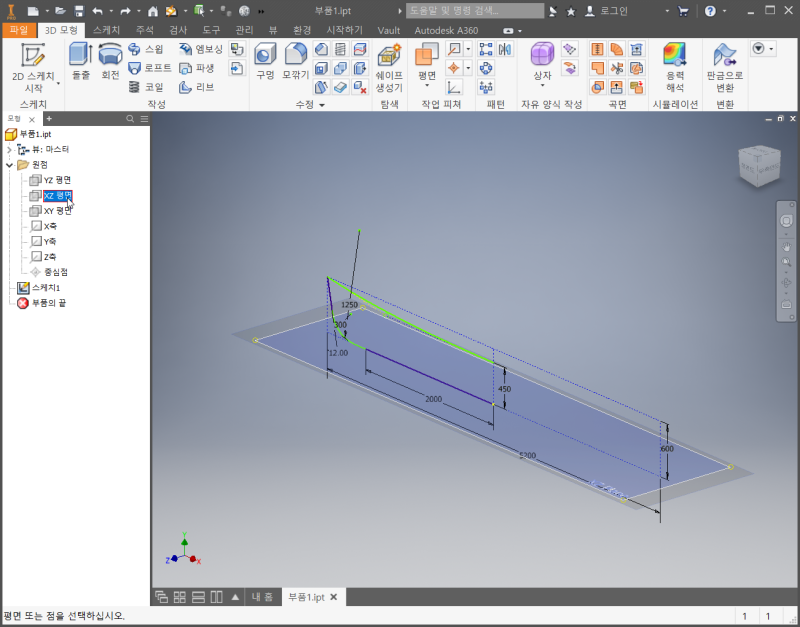Select the Extrude (돌출) tool

pyautogui.click(x=81, y=61)
